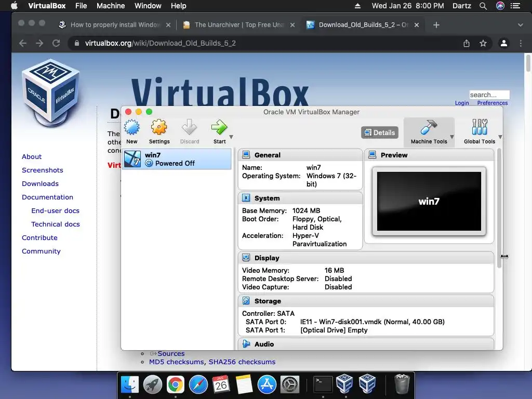Open the Downloads sidebar link

[x=40, y=183]
